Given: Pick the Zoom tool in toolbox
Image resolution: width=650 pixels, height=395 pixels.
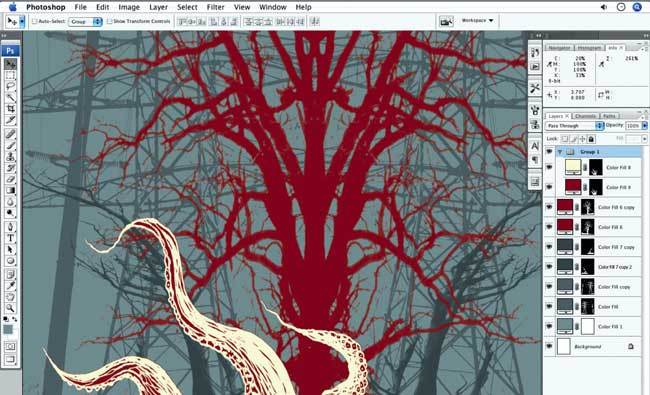Looking at the screenshot, I should coord(10,308).
